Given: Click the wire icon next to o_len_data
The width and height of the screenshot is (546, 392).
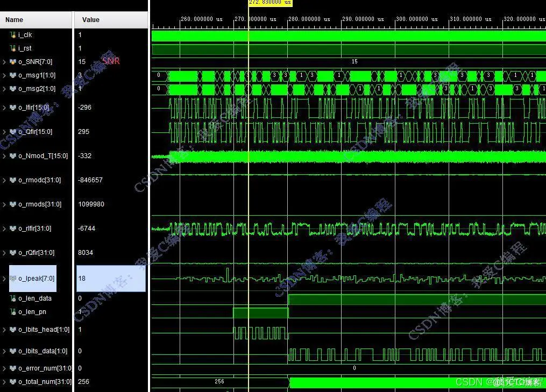Looking at the screenshot, I should click(x=12, y=298).
